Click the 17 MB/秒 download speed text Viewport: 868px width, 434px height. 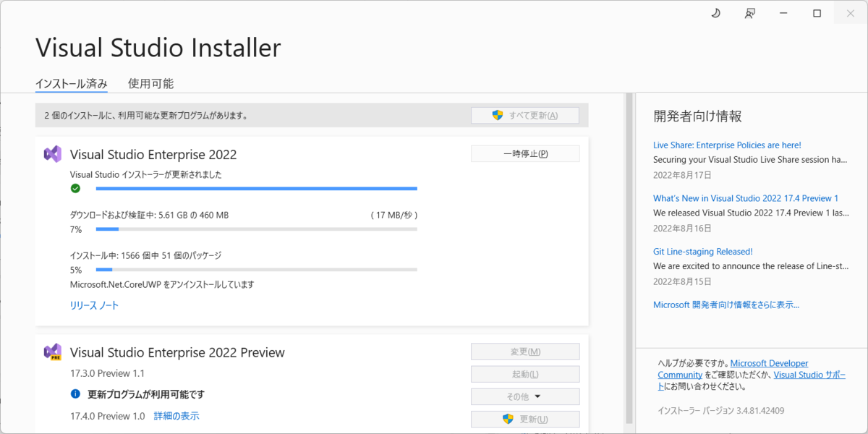pos(394,215)
